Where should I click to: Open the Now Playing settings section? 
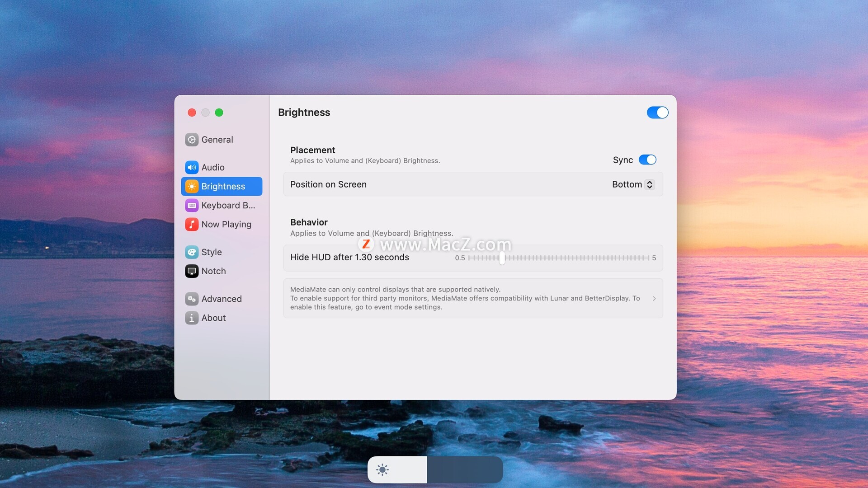226,225
